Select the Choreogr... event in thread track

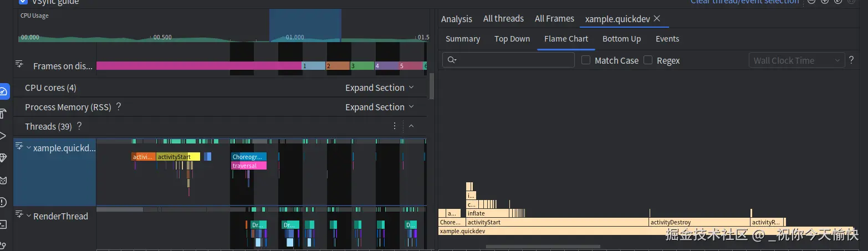pos(249,157)
